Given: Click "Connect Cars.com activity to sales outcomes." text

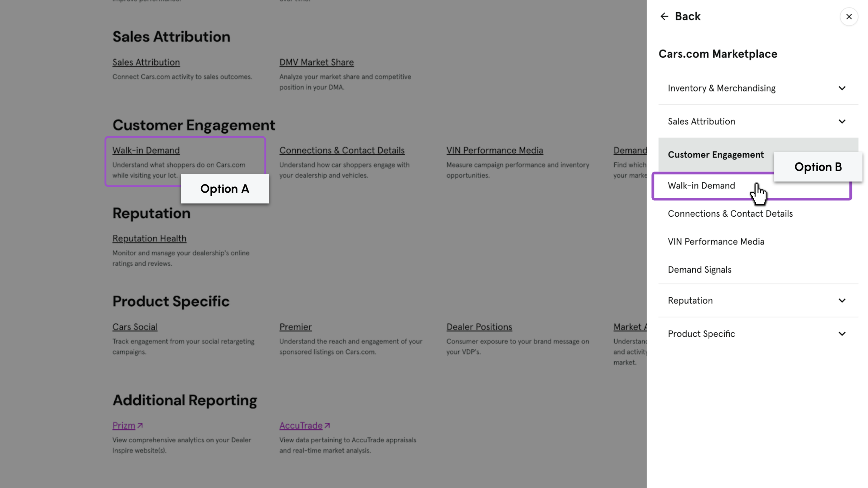Looking at the screenshot, I should click(182, 77).
